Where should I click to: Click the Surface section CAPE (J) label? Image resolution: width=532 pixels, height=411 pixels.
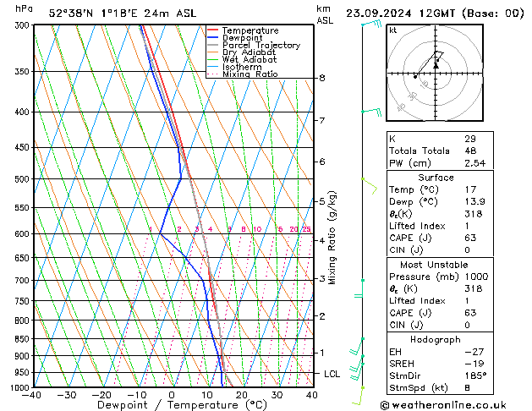pos(410,238)
